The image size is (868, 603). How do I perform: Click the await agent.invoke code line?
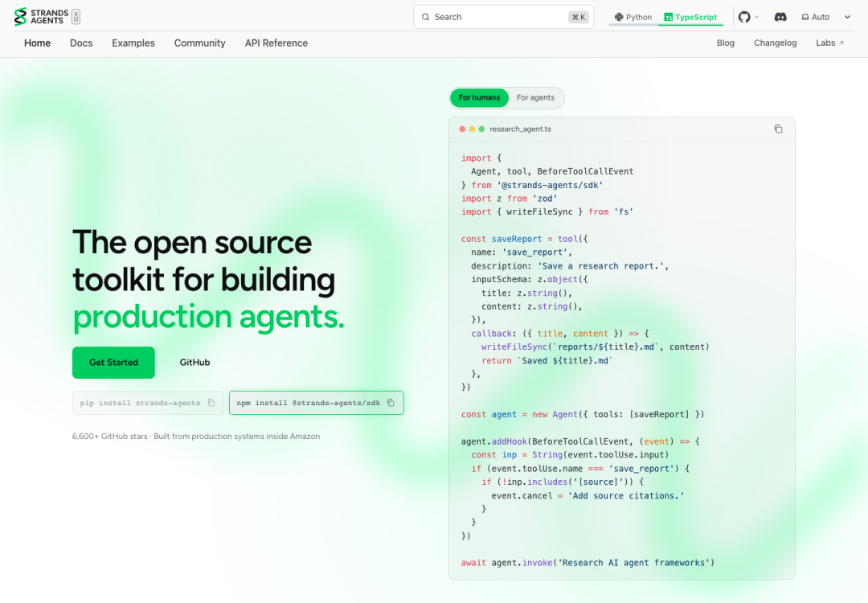[x=588, y=563]
